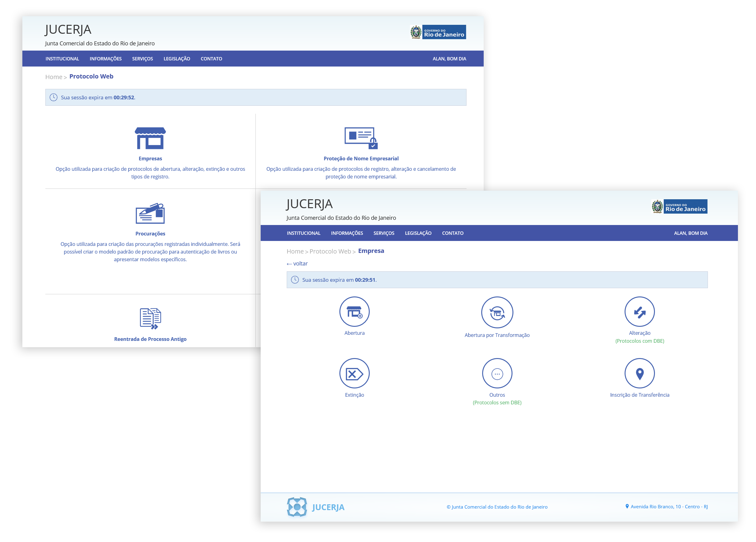756x542 pixels.
Task: Click the JUCERJA heading in back window
Action: (68, 29)
